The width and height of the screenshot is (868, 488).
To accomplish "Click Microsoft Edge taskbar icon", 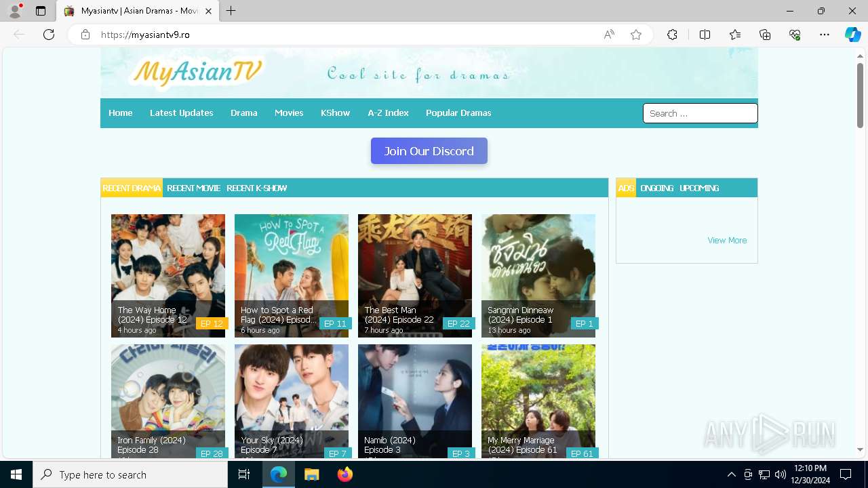I will coord(279,474).
